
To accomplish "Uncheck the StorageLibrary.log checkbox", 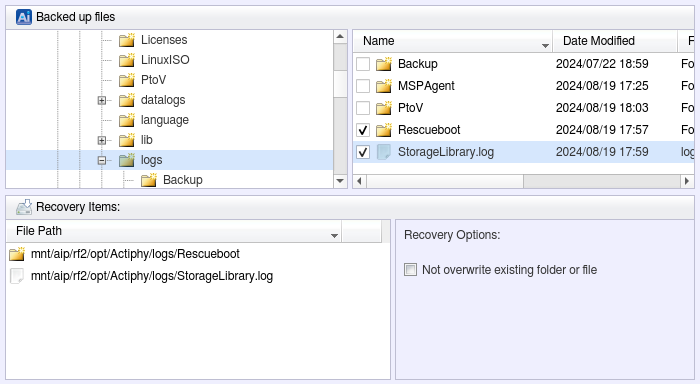I will [363, 152].
